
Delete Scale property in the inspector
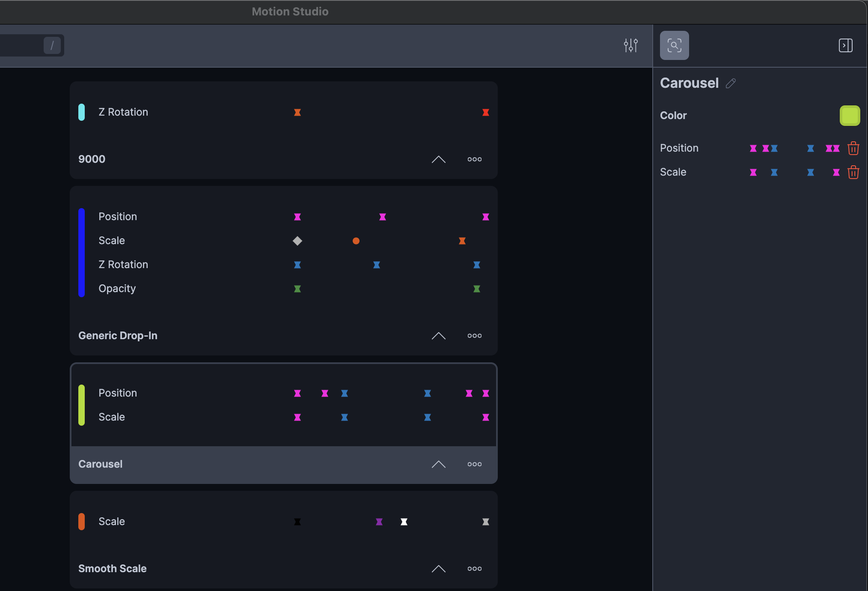(853, 172)
